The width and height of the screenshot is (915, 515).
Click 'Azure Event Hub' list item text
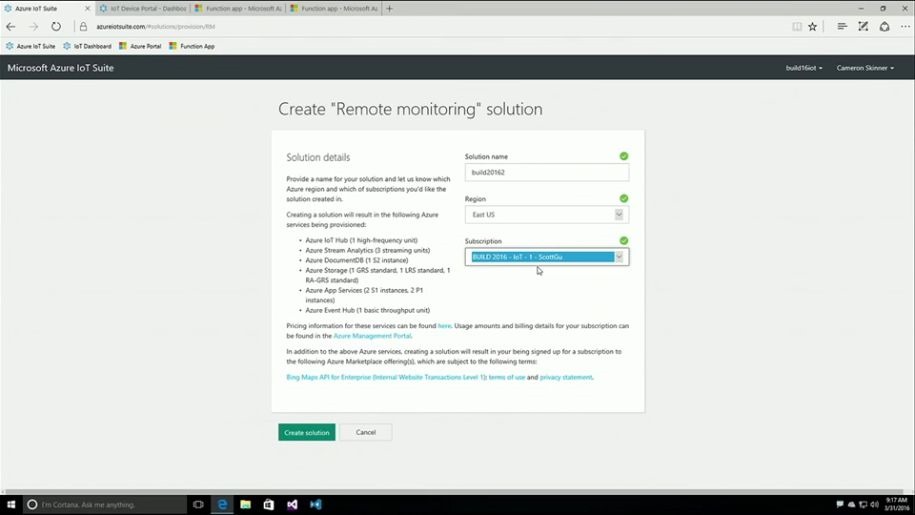(368, 310)
